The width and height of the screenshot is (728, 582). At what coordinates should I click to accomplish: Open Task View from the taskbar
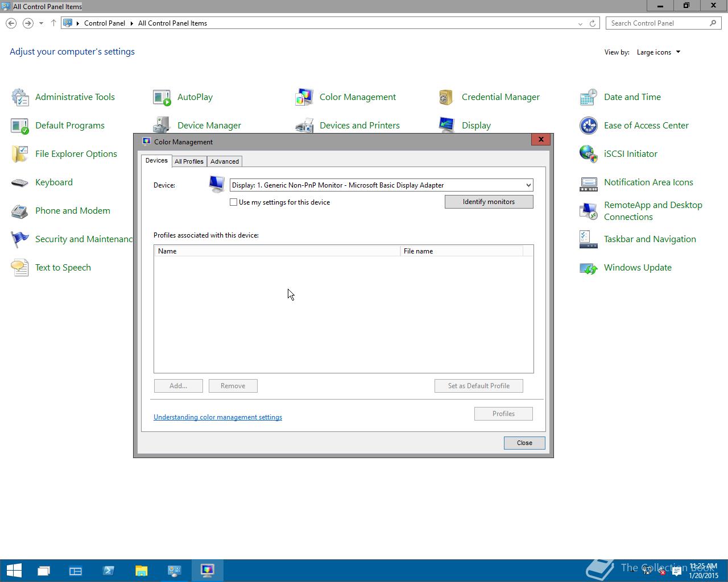click(43, 571)
